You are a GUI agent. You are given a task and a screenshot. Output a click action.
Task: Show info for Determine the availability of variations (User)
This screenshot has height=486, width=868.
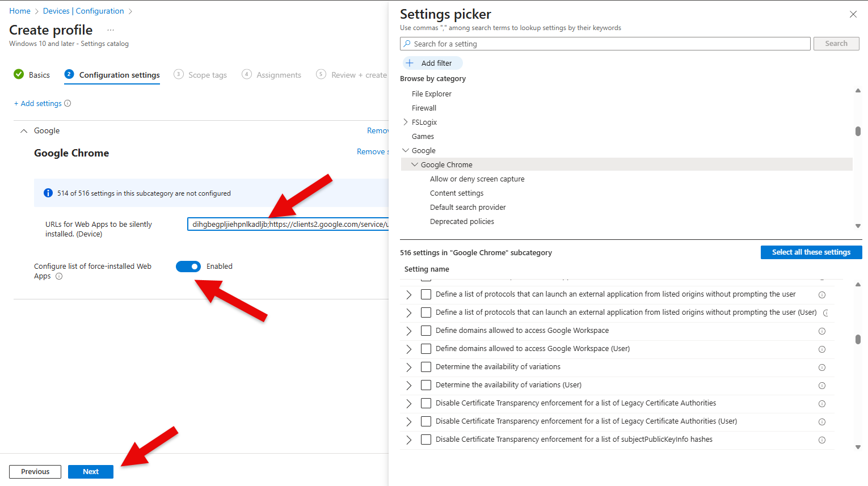[x=822, y=386]
